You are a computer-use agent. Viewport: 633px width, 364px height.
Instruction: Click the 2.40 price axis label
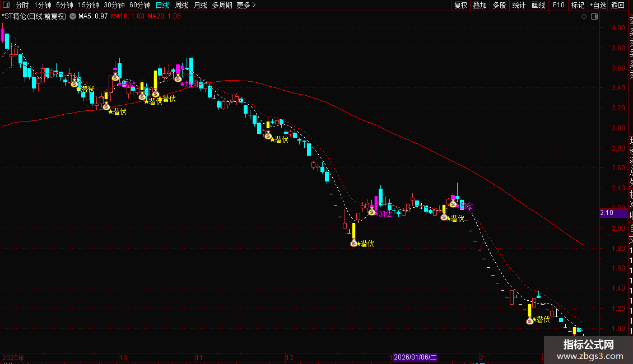pyautogui.click(x=618, y=188)
